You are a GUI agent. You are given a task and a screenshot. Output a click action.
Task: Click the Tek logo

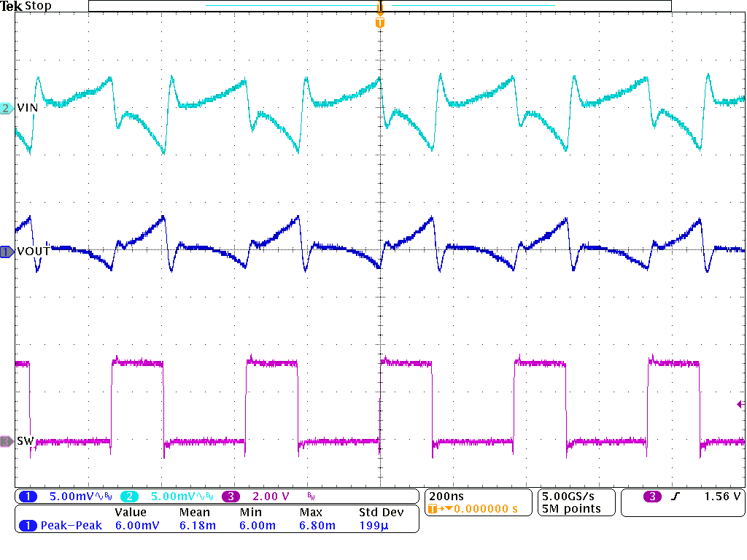(11, 6)
